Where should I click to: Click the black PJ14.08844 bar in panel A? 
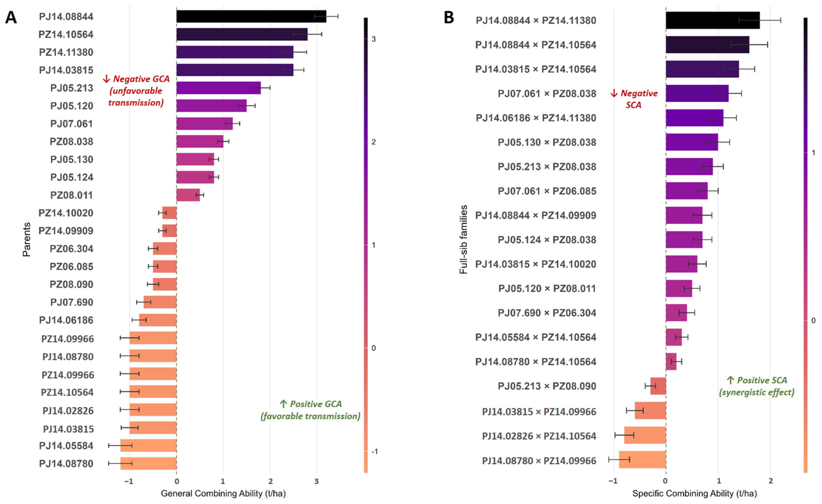[251, 16]
